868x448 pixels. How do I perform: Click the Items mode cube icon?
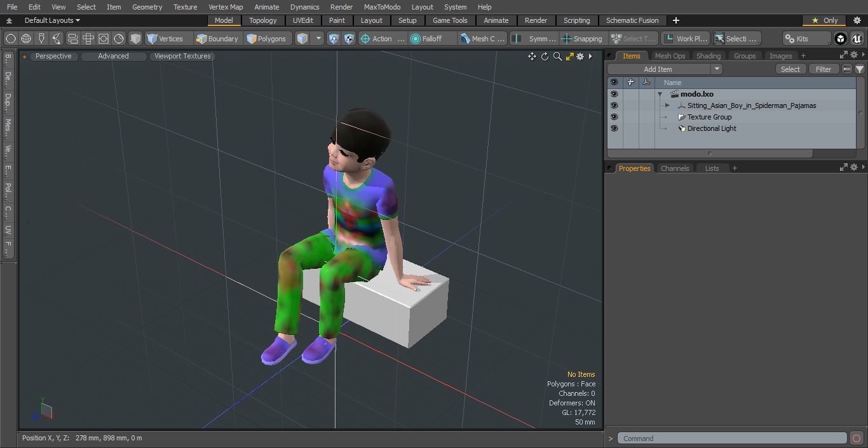(x=303, y=39)
